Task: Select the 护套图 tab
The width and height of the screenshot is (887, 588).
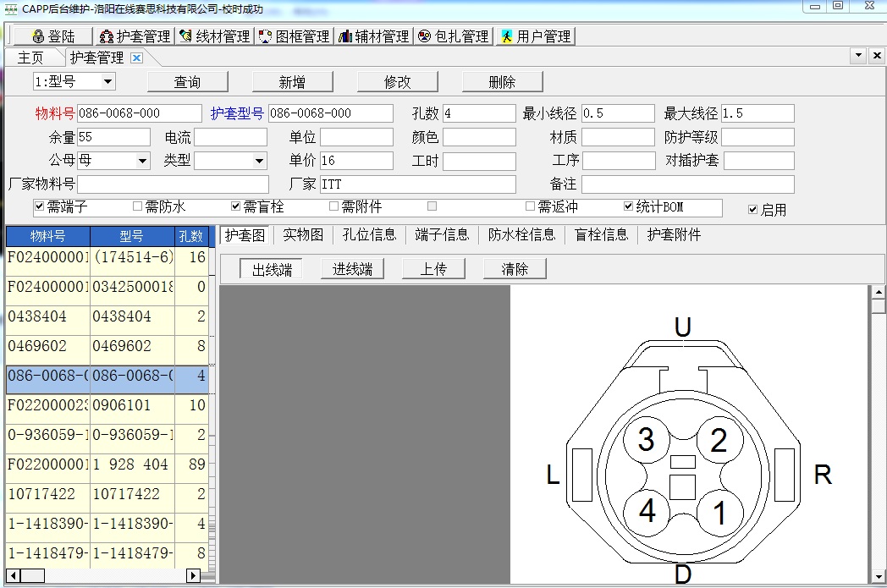Action: coord(245,234)
